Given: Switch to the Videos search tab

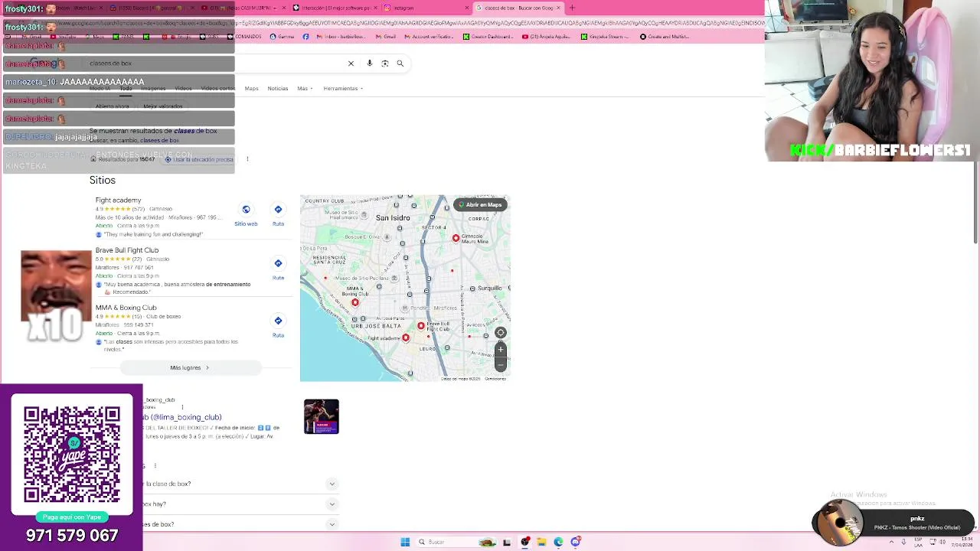Looking at the screenshot, I should [x=183, y=89].
